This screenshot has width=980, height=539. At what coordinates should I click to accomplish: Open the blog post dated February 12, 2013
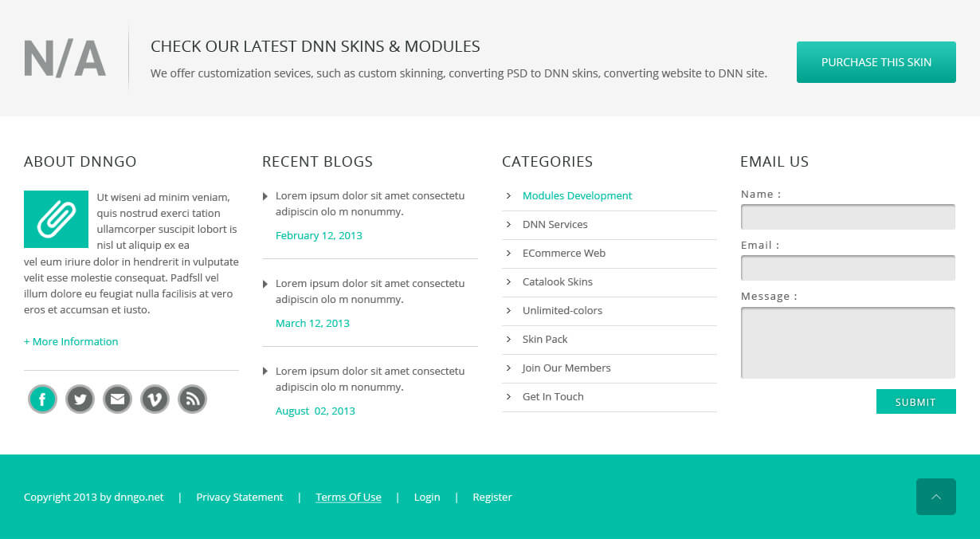tap(370, 203)
